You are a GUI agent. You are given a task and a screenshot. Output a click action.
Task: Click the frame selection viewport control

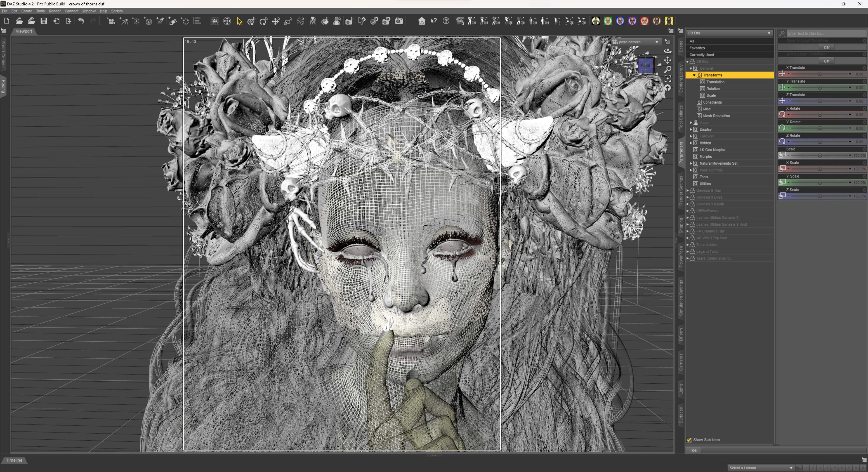tap(668, 78)
